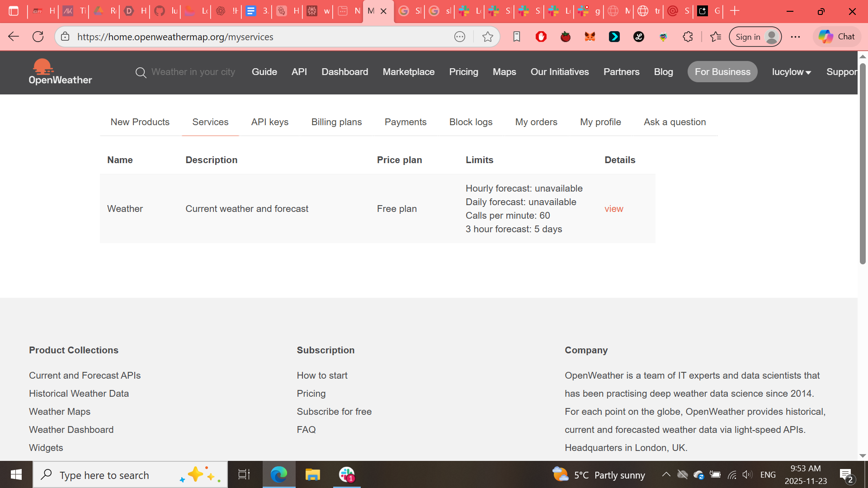The width and height of the screenshot is (868, 488).
Task: Open the Billing plans tab
Action: tap(336, 122)
